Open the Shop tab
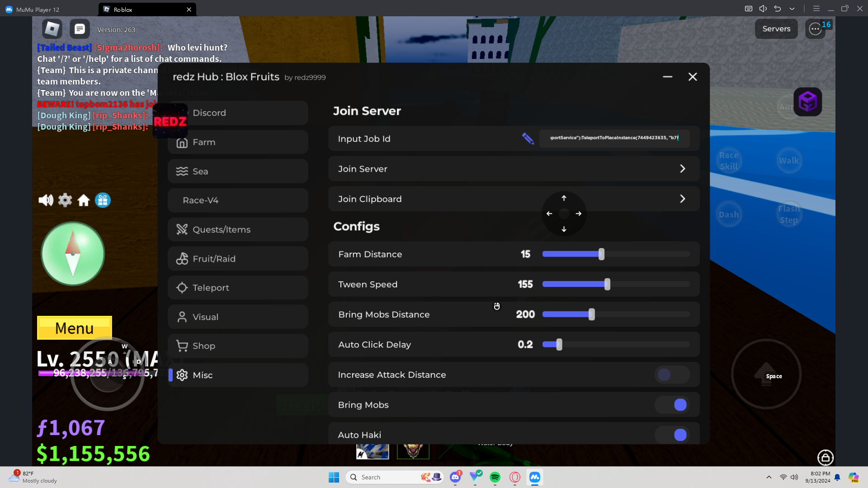The width and height of the screenshot is (868, 488). click(238, 346)
